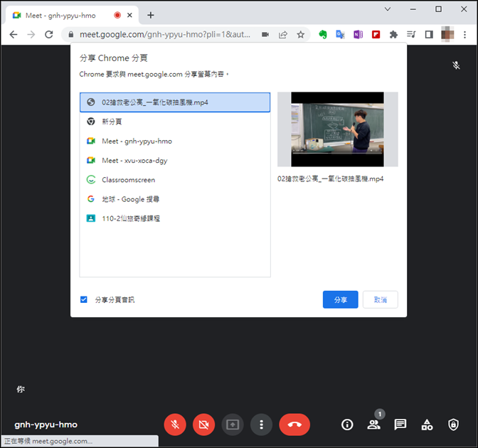The height and width of the screenshot is (448, 478).
Task: Click the 02搶救老公寓 mp4 preview caption
Action: coord(330,179)
